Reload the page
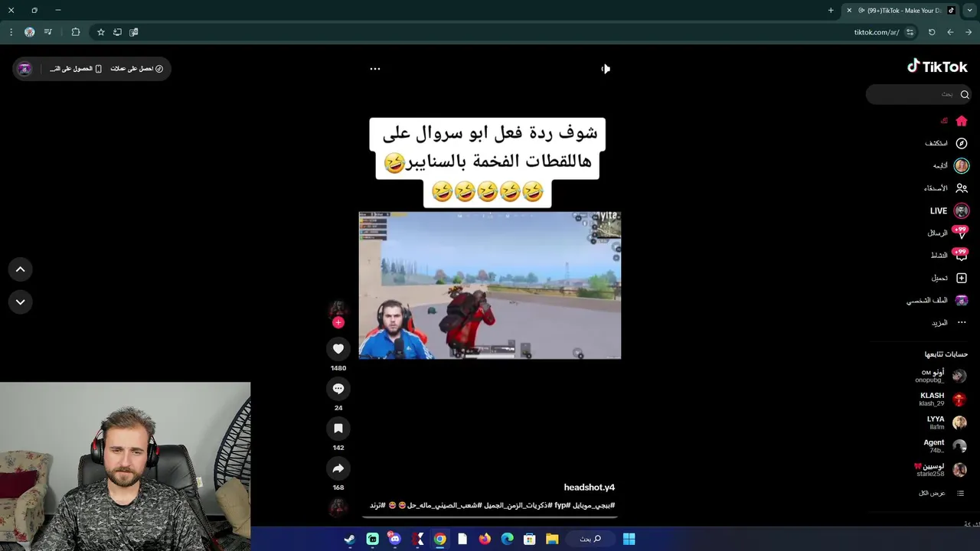This screenshot has width=980, height=551. click(932, 32)
